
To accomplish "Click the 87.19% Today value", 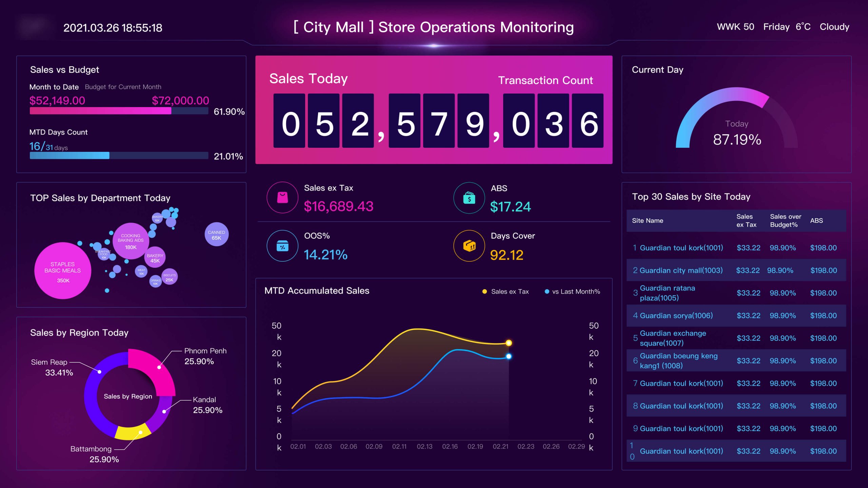I will point(737,140).
